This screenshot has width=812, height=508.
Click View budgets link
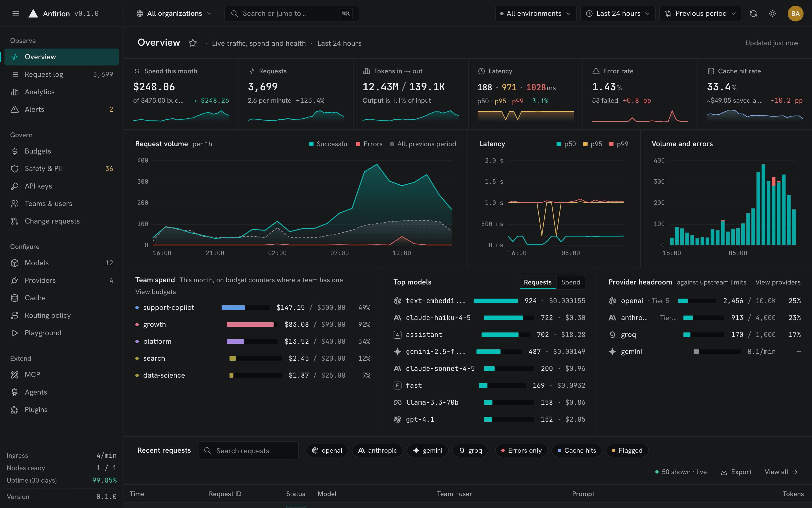(155, 292)
